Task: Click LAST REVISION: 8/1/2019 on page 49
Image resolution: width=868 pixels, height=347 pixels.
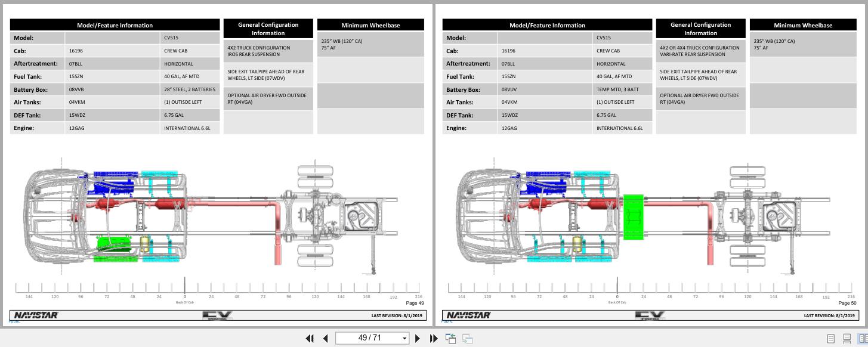Action: point(397,315)
